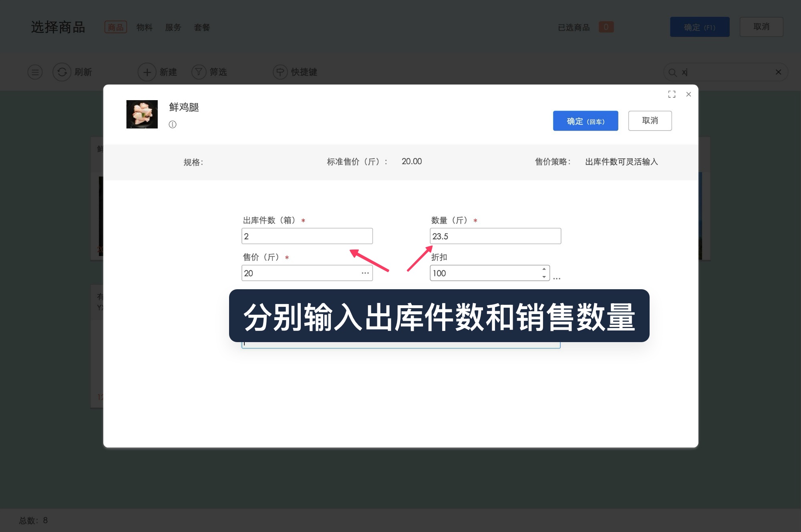The image size is (801, 532).
Task: Click the 数量（斤）input showing 23.5
Action: [x=496, y=236]
